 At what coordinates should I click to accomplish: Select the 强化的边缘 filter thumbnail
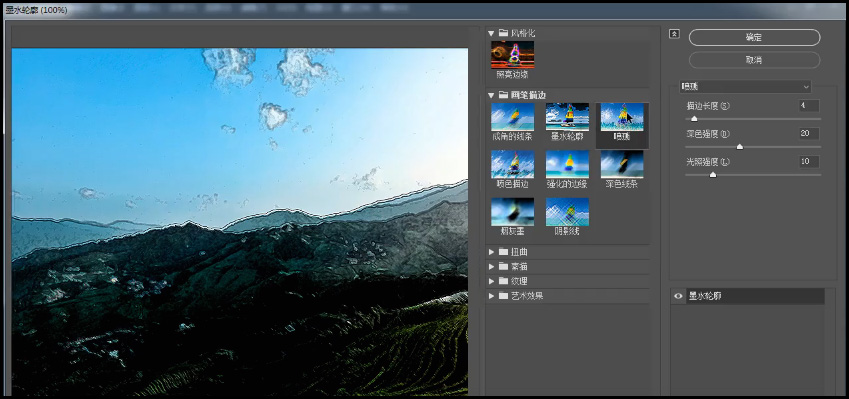[567, 164]
